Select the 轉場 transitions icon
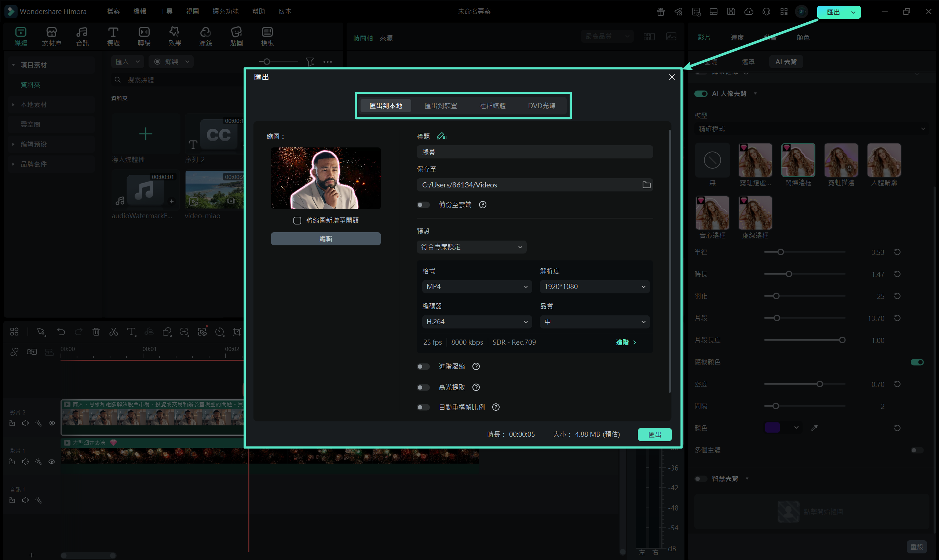 (x=144, y=36)
